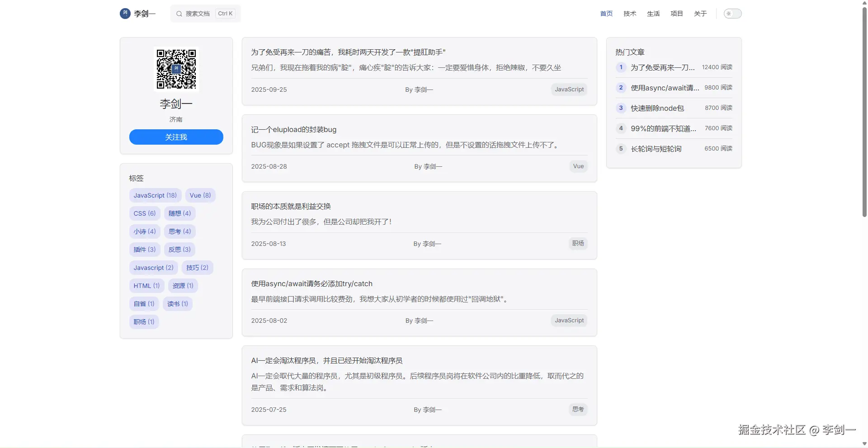
Task: Toggle the dark mode theme switch
Action: tap(732, 14)
